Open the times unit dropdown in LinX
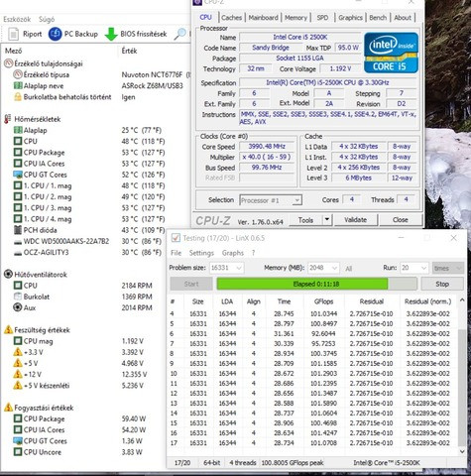Image resolution: width=471 pixels, height=476 pixels. pos(447,268)
